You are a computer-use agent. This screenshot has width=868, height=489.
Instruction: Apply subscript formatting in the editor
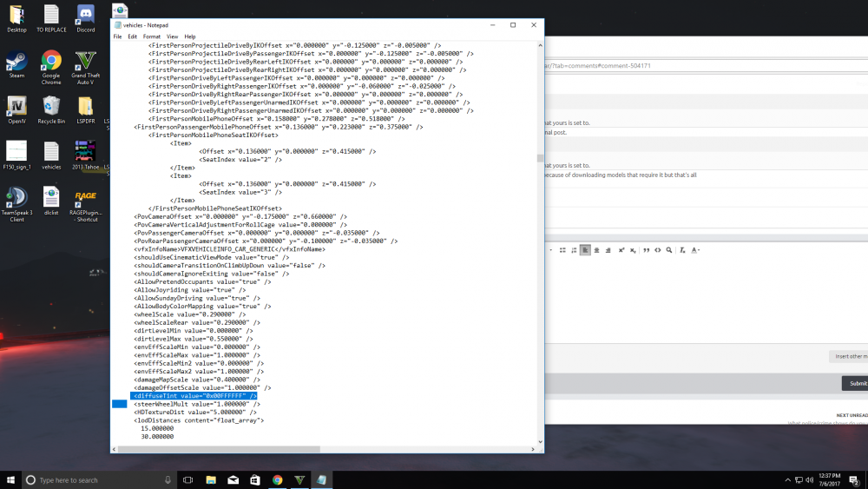(x=633, y=250)
